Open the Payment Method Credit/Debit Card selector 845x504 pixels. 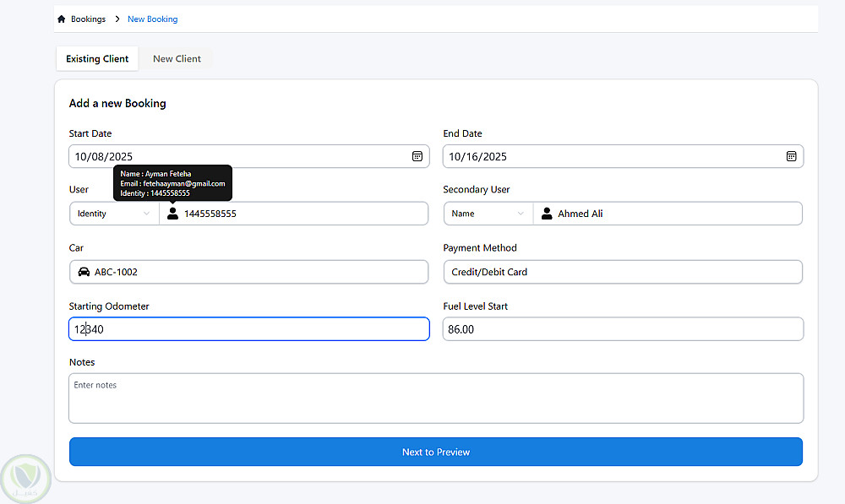pos(623,272)
